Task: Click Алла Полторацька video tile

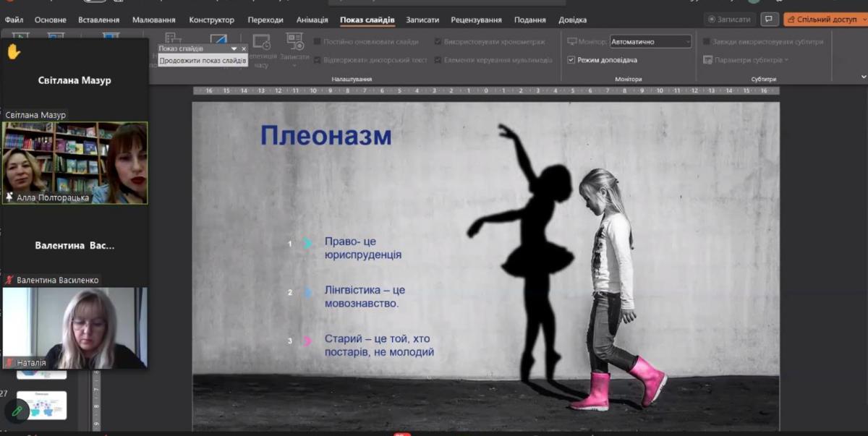Action: (75, 163)
